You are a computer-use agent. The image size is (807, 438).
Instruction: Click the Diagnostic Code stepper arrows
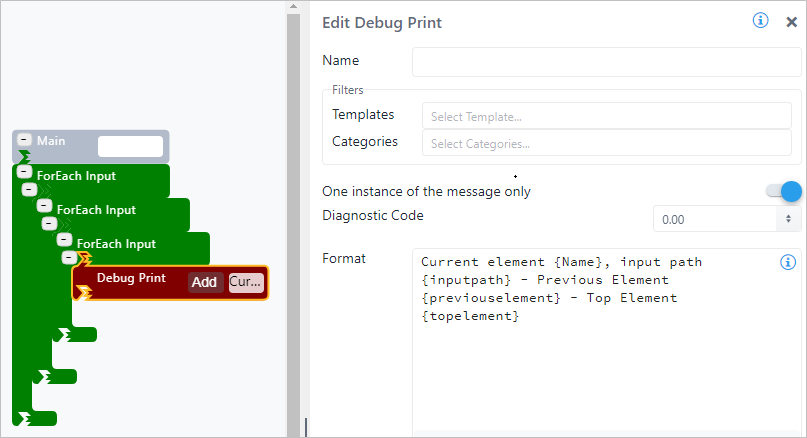pyautogui.click(x=789, y=218)
